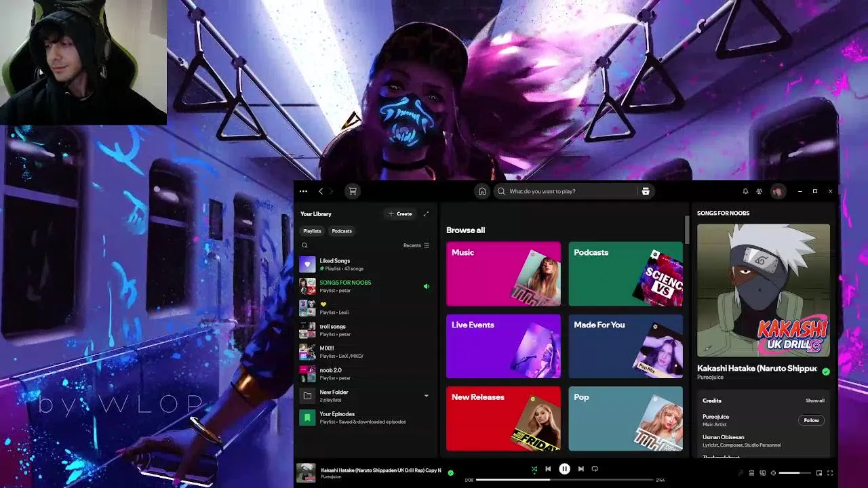
Task: Click the magnifier icon in the top search bar
Action: [x=502, y=191]
